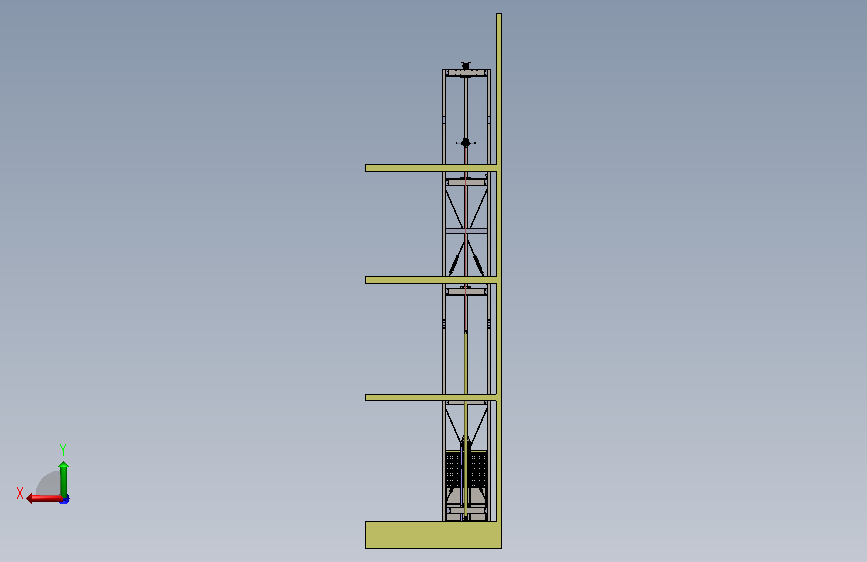The image size is (867, 562).
Task: Select the left frame column above top floor
Action: pos(444,117)
